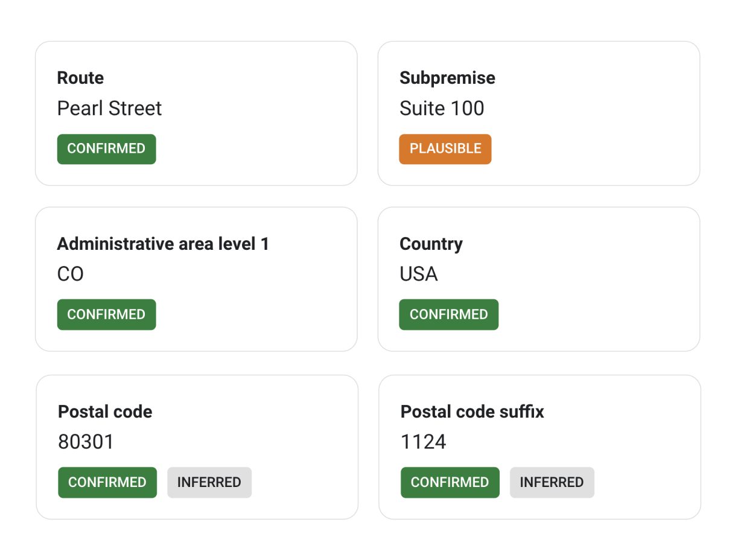Screen dimensions: 735x560
Task: Select the Suite 100 value
Action: tap(442, 109)
